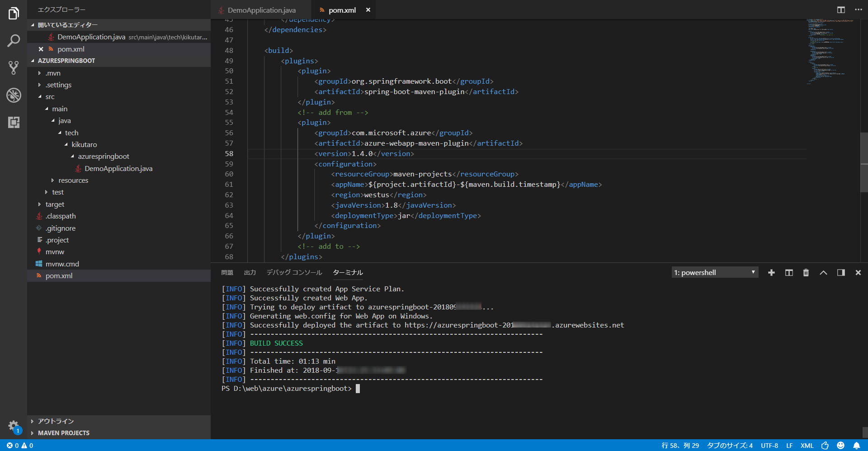Change the tab size setting
Image resolution: width=868 pixels, height=451 pixels.
730,446
